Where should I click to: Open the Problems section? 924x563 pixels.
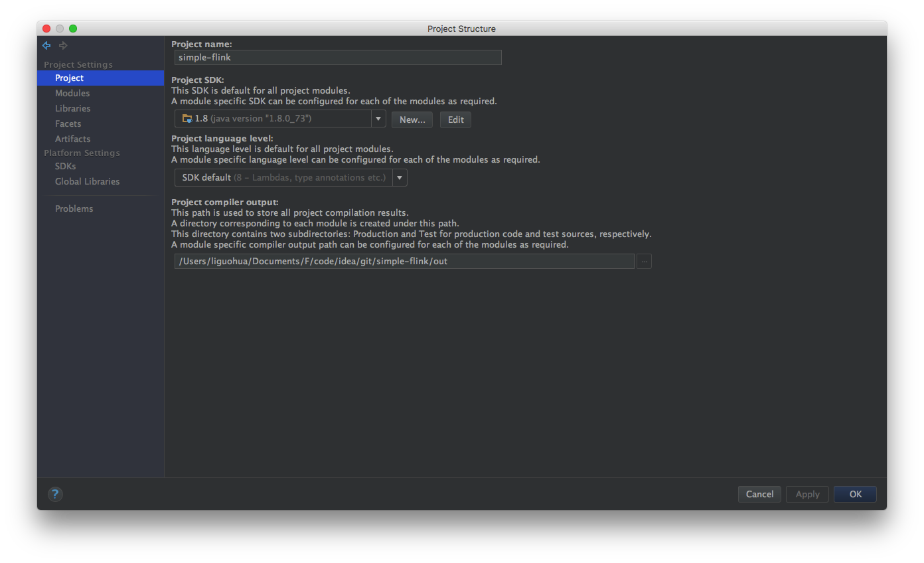click(74, 208)
